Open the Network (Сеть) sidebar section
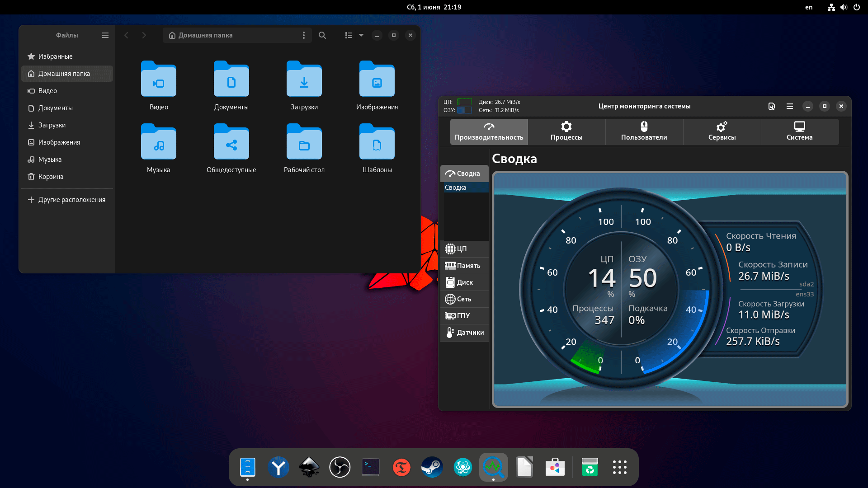868x488 pixels. (x=464, y=299)
